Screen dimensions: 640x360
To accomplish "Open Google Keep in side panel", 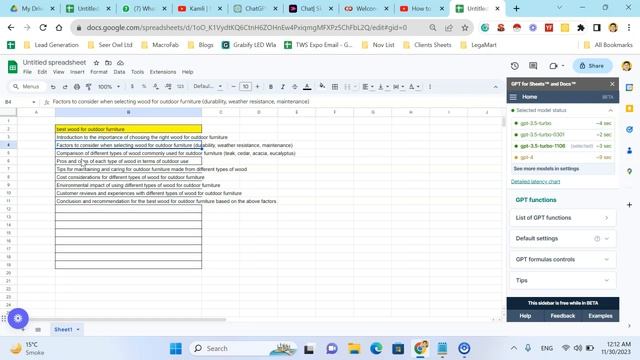I will click(629, 108).
